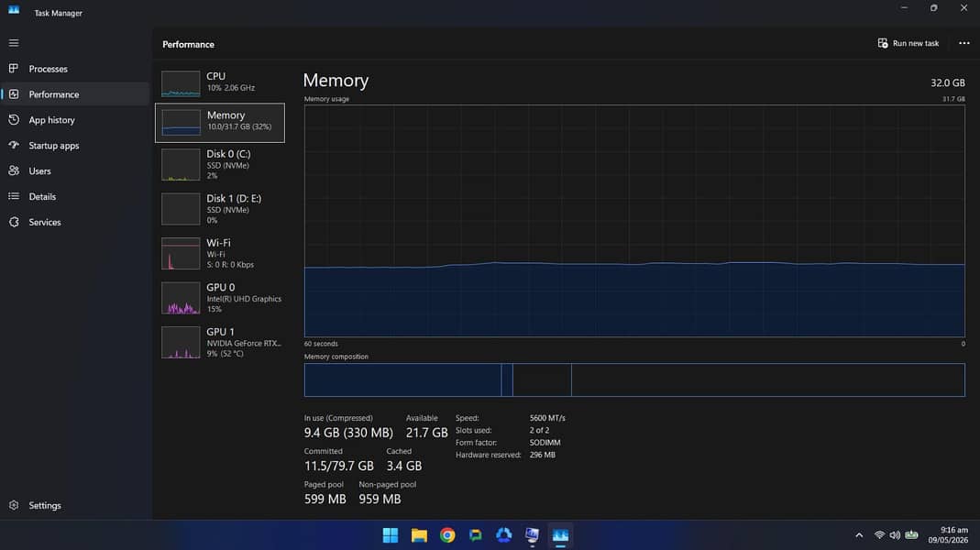This screenshot has width=980, height=550.
Task: Click the Available value 21.7 GB
Action: click(x=427, y=433)
